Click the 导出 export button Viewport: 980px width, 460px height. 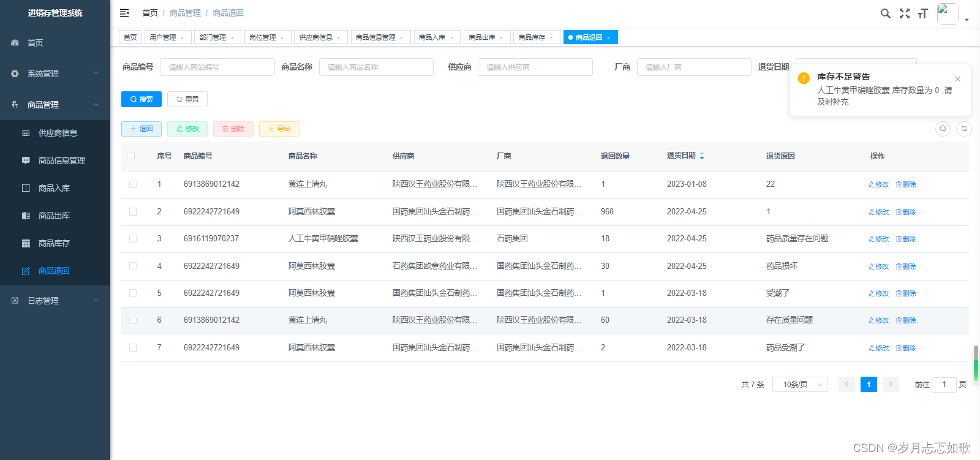(x=279, y=129)
